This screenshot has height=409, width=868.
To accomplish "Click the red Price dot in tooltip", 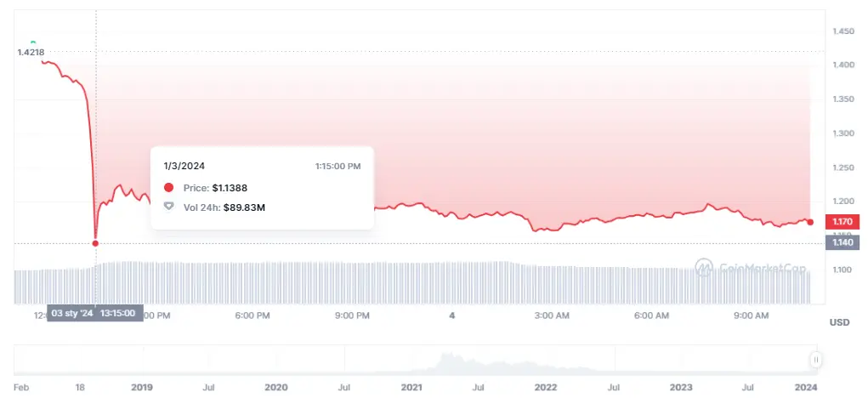I will [168, 188].
